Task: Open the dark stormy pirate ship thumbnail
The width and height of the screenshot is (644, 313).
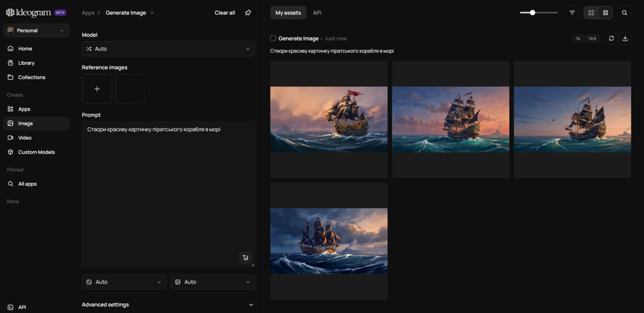Action: point(329,241)
